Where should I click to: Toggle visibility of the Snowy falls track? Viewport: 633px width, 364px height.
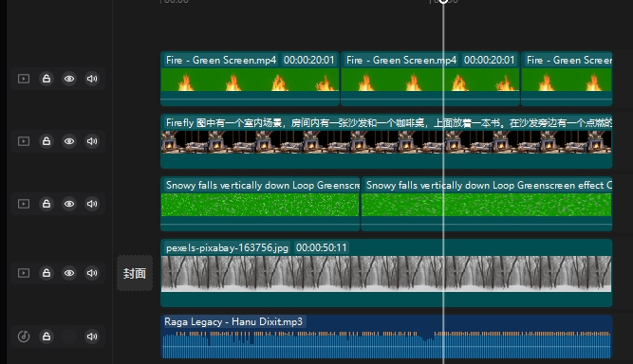click(69, 204)
